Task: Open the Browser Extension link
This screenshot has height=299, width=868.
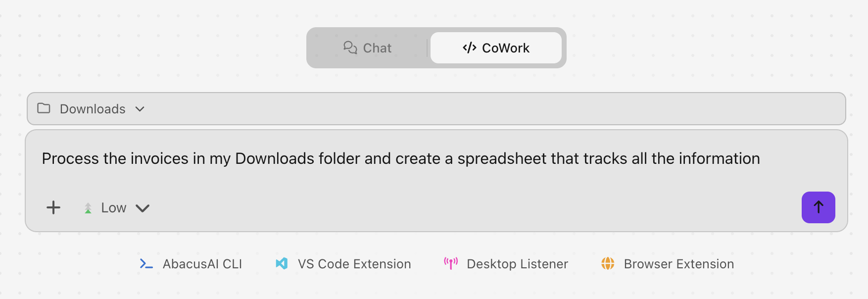Action: (678, 264)
